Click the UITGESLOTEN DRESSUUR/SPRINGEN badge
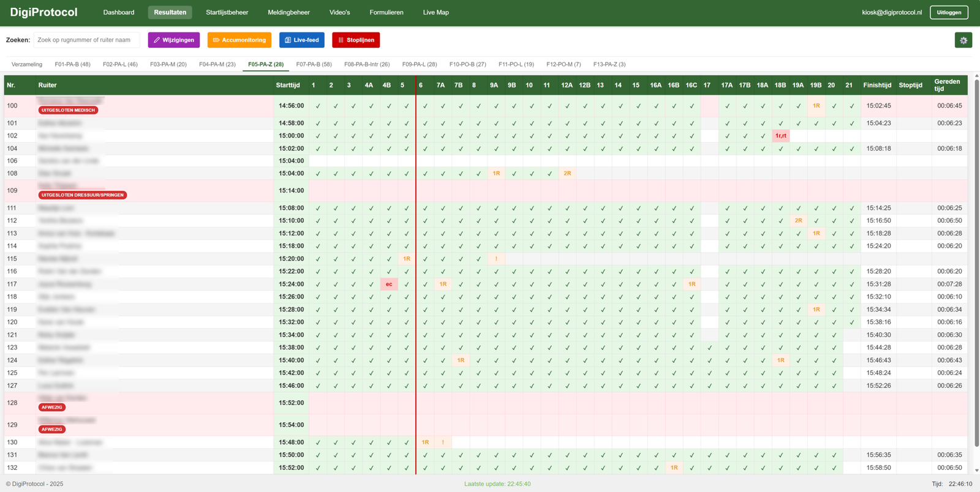 [83, 195]
